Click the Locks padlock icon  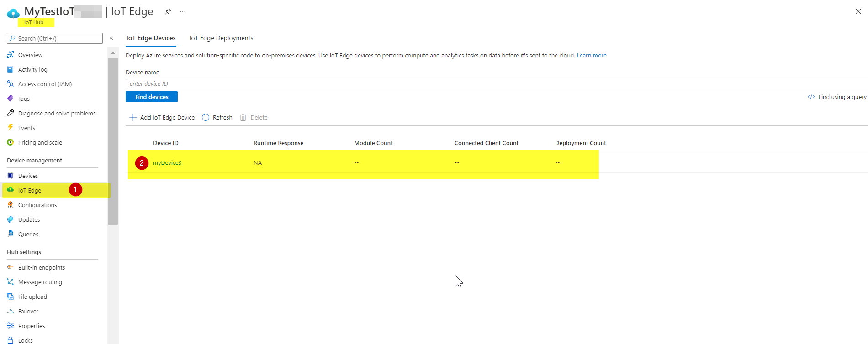(x=11, y=340)
